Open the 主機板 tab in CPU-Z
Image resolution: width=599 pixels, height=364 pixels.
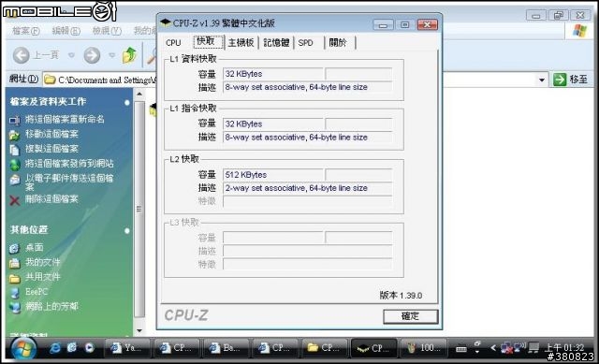click(x=241, y=42)
